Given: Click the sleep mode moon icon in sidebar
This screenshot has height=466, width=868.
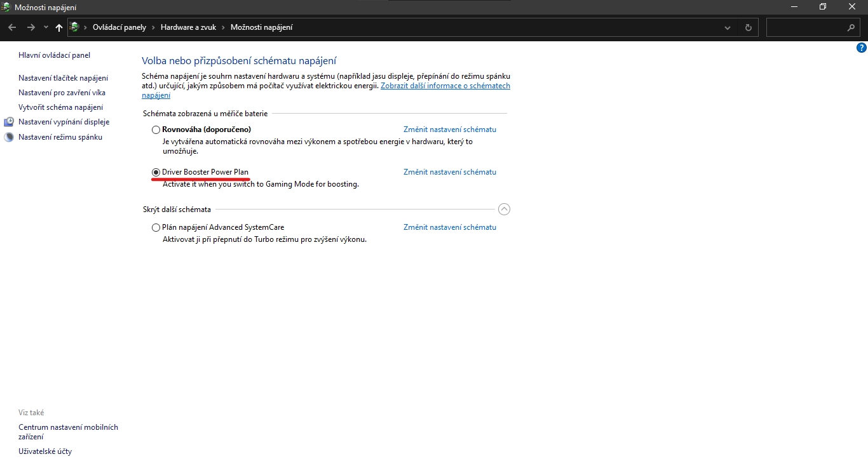Looking at the screenshot, I should tap(9, 137).
